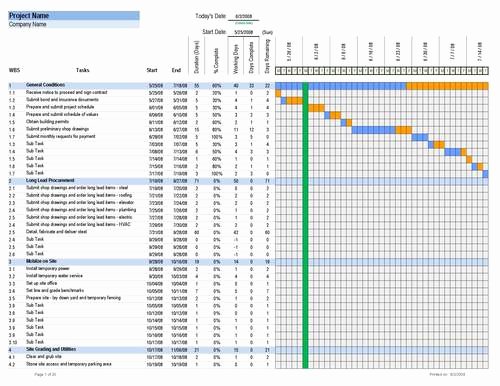This screenshot has width=500, height=386.
Task: Select 'Submit monthly requests for payment' task
Action: (x=61, y=136)
